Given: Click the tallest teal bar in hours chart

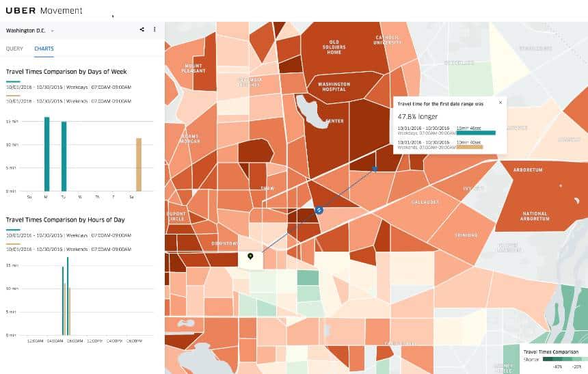Looking at the screenshot, I should tap(68, 296).
